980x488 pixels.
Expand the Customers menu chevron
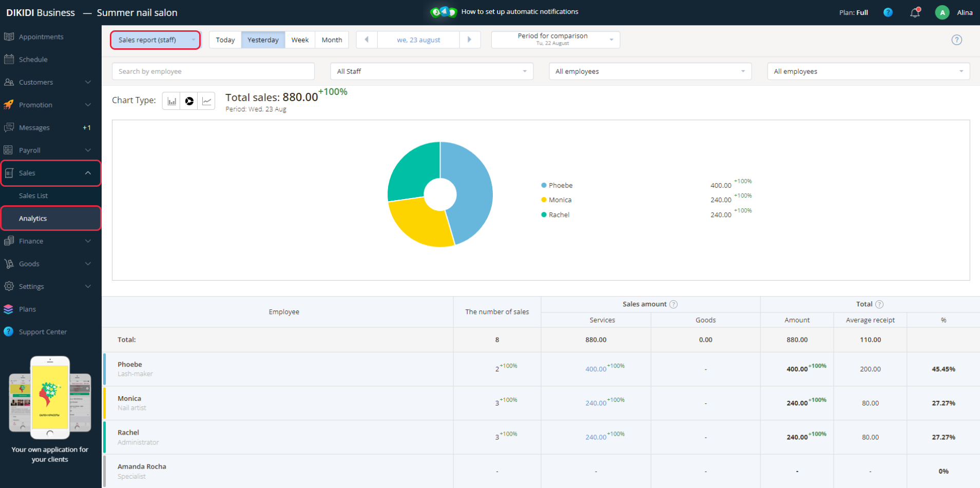click(x=88, y=82)
